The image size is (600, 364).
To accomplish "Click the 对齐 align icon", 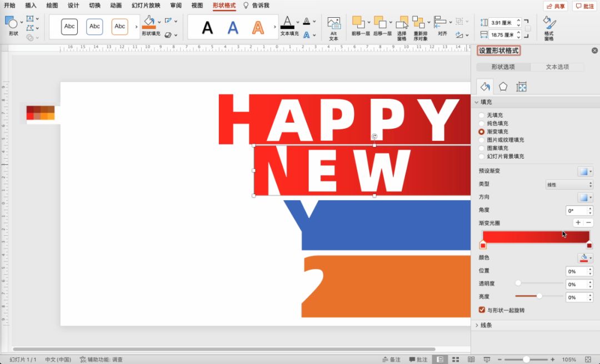I will (441, 22).
